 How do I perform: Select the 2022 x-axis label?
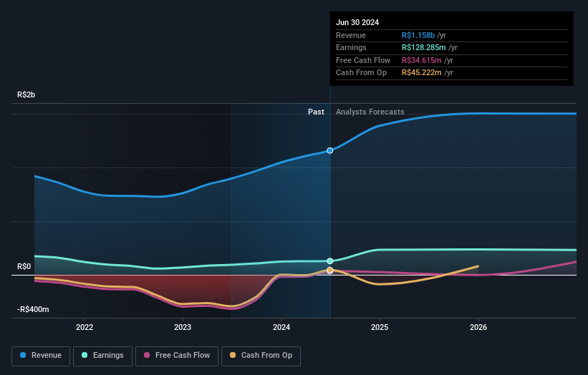click(x=85, y=327)
